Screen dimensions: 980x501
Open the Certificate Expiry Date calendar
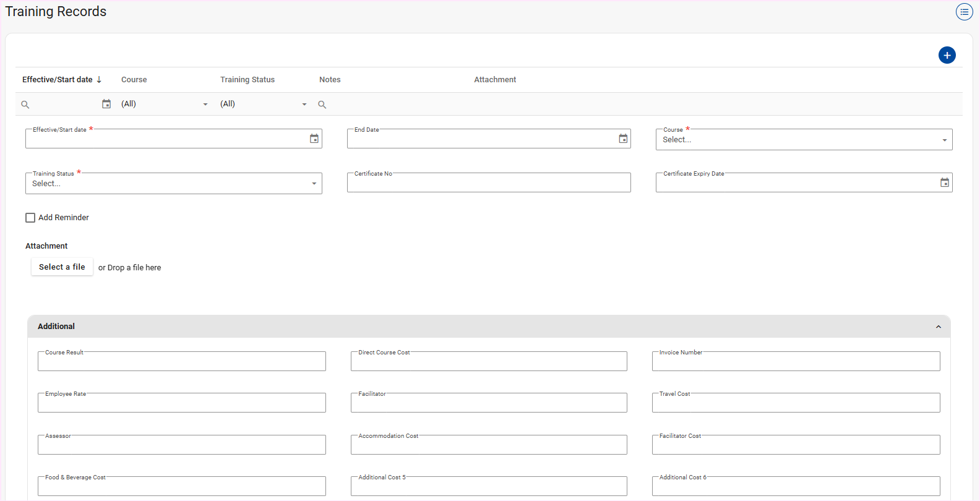pos(944,182)
